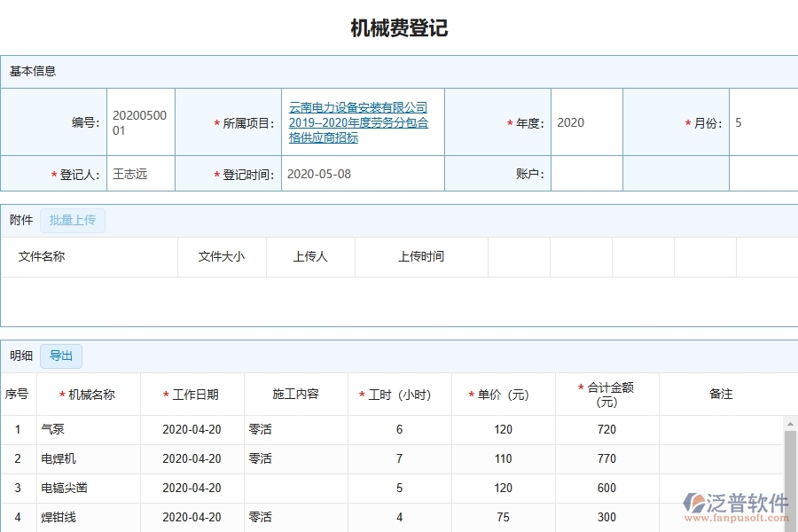Click the 明细 section label

(21, 356)
